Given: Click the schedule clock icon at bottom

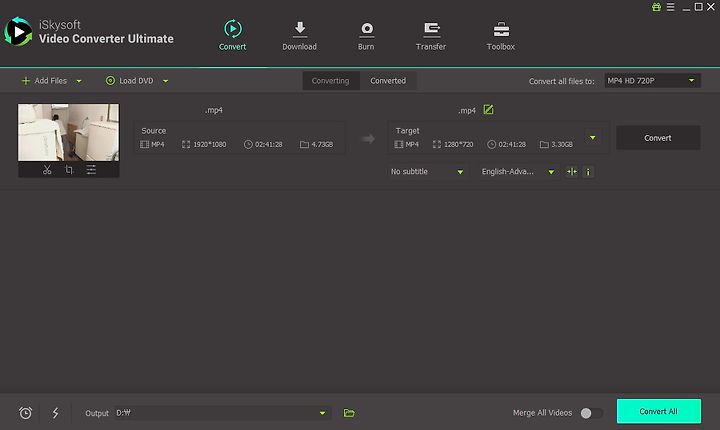Looking at the screenshot, I should coord(26,413).
